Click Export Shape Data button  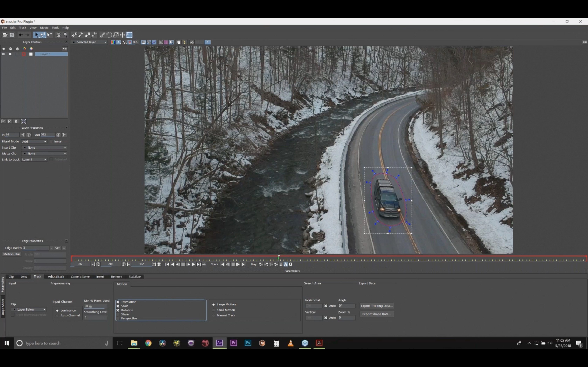coord(376,314)
